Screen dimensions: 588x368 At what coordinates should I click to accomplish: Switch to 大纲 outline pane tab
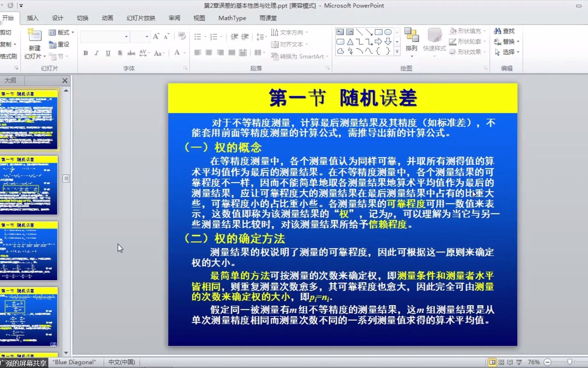10,80
